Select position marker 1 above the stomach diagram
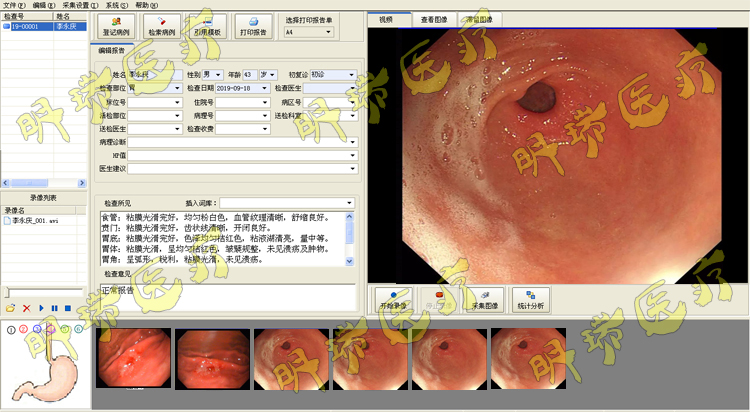750x412 pixels. click(11, 329)
